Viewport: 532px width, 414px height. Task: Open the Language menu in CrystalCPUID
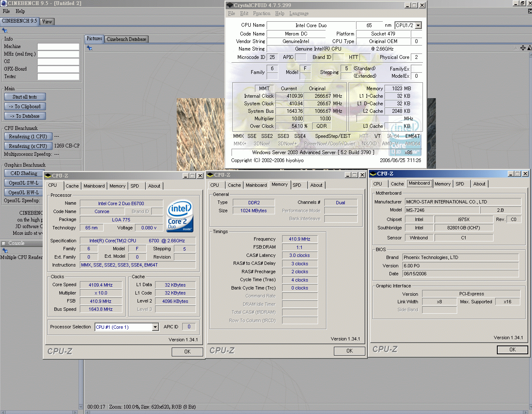pyautogui.click(x=299, y=13)
